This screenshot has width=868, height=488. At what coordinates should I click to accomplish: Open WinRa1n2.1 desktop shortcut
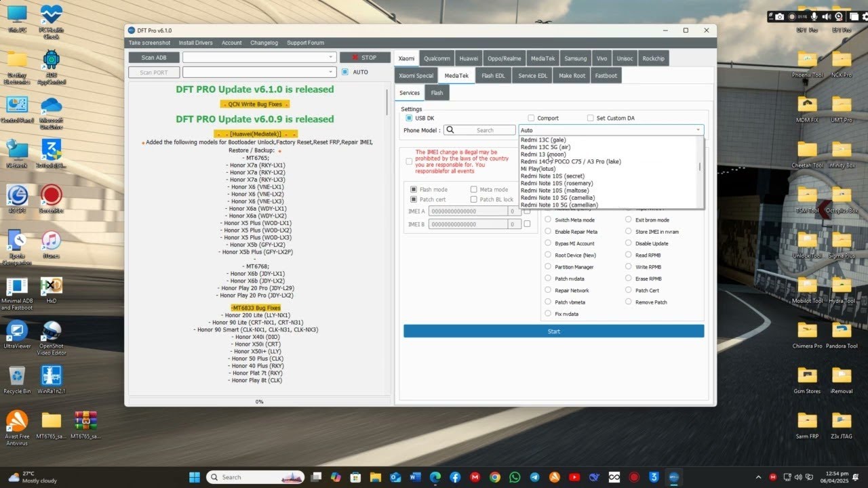pos(51,380)
